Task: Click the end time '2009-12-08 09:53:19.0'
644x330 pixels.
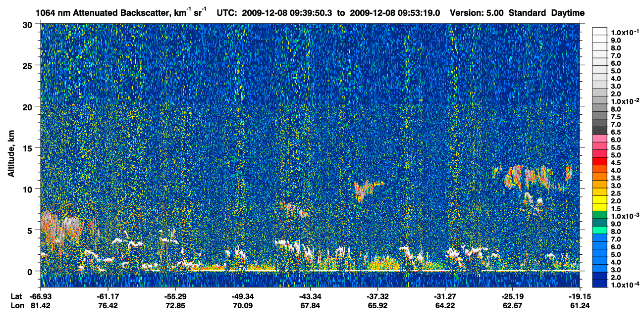Action: pyautogui.click(x=395, y=12)
